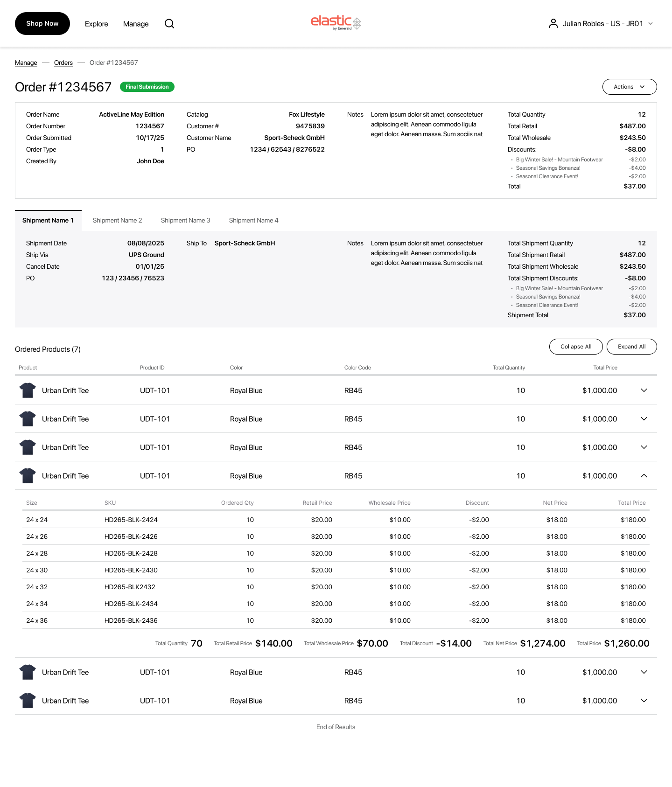
Task: Click the first Urban Drift Tee thumbnail
Action: pyautogui.click(x=28, y=390)
